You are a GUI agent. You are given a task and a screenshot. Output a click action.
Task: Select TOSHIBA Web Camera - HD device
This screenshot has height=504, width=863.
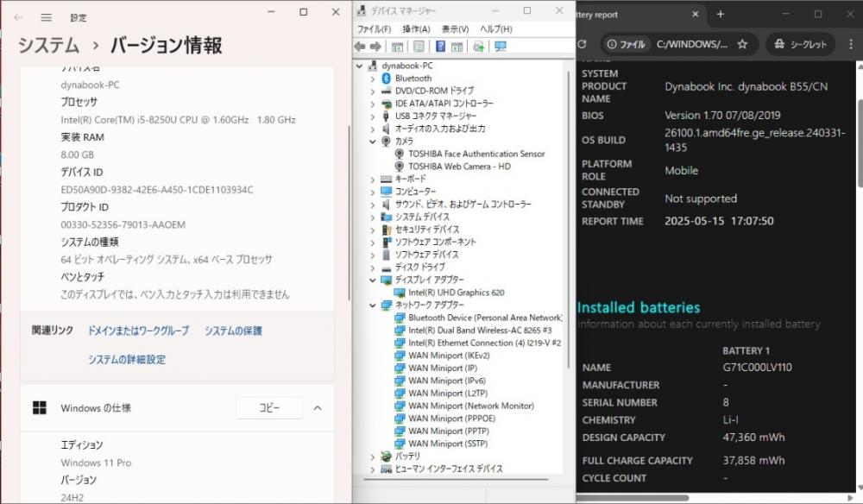pyautogui.click(x=460, y=167)
